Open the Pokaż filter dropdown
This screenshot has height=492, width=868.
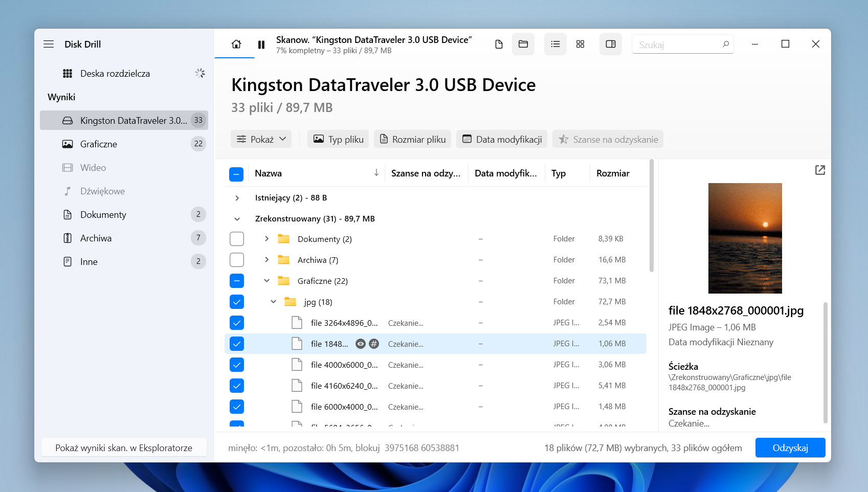261,139
